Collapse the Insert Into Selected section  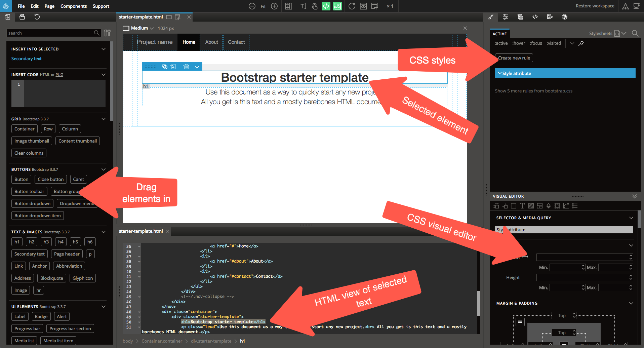coord(104,49)
